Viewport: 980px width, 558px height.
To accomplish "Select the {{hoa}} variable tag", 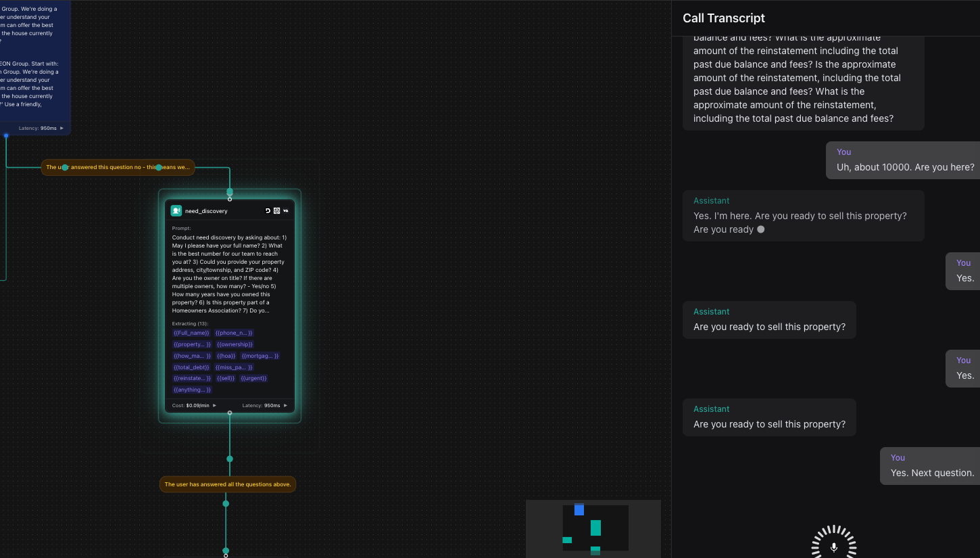I will (x=226, y=356).
